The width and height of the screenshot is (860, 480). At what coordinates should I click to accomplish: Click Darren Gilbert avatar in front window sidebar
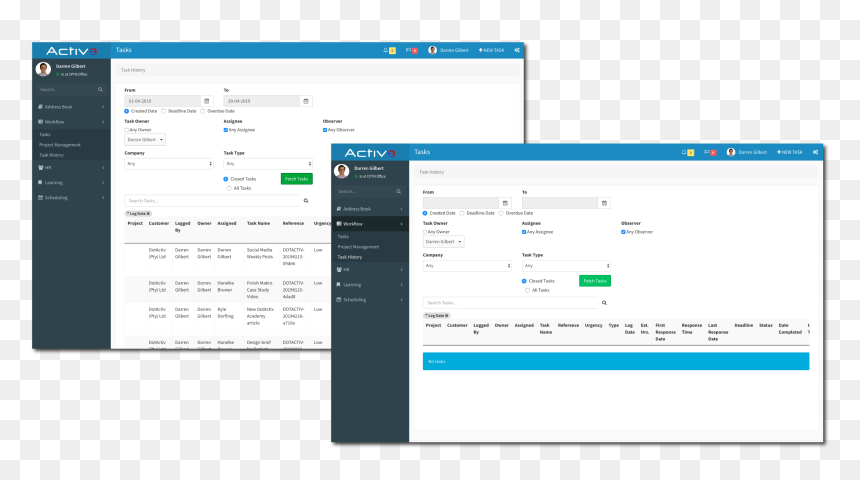tap(342, 171)
